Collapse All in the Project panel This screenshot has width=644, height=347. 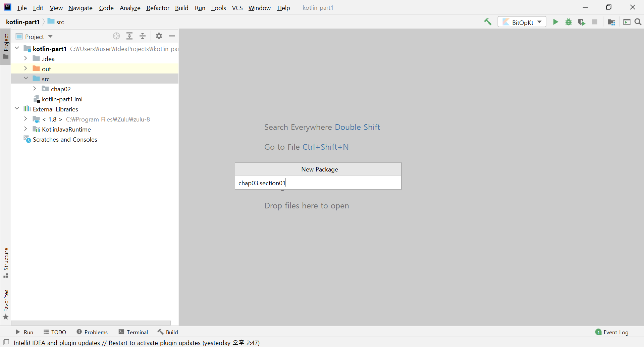click(x=143, y=36)
